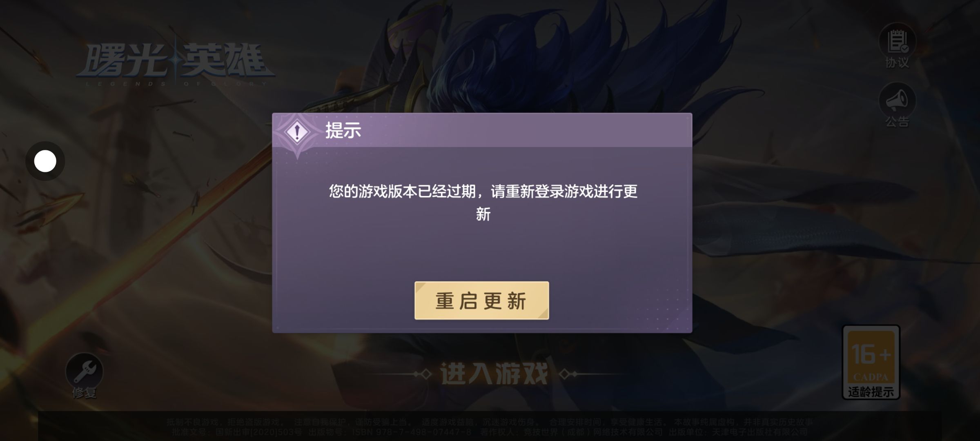Tap the 适龄提示 label under age badge

pos(871,392)
